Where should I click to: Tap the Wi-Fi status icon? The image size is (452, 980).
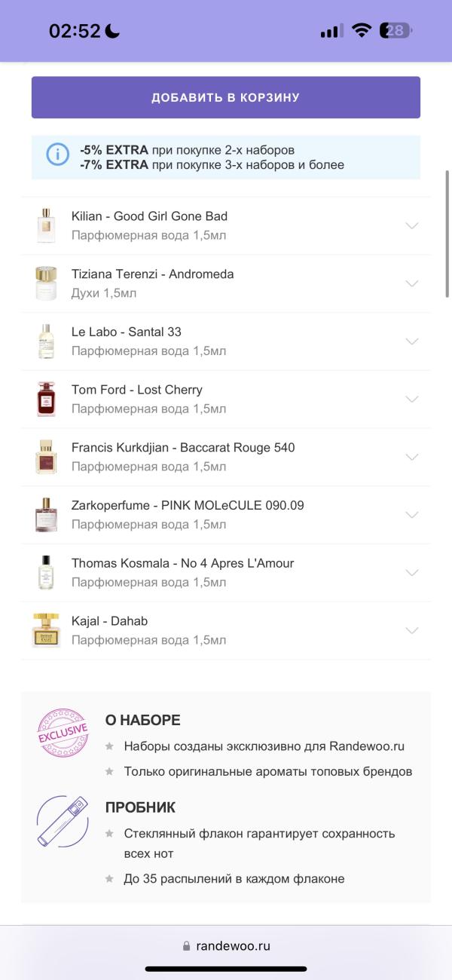coord(362,31)
